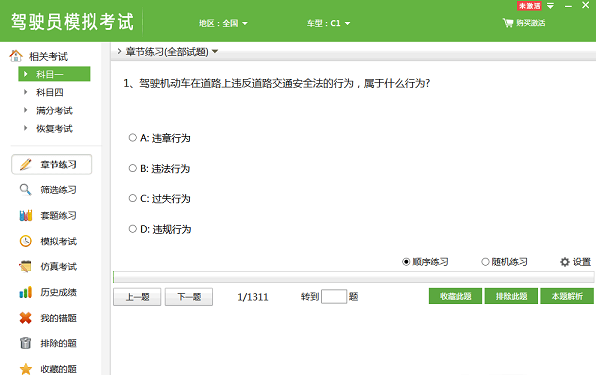Open the 地区 region dropdown
This screenshot has width=596, height=375.
pos(223,23)
